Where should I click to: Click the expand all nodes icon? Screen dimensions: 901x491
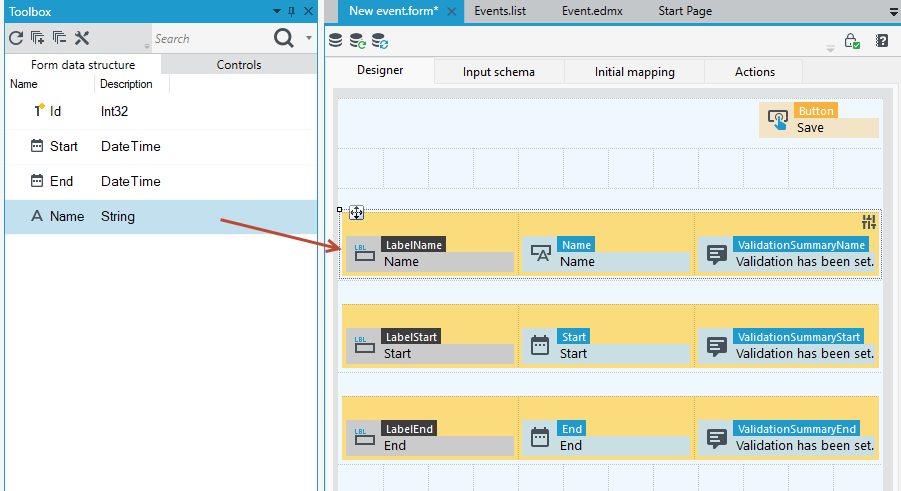(x=38, y=38)
